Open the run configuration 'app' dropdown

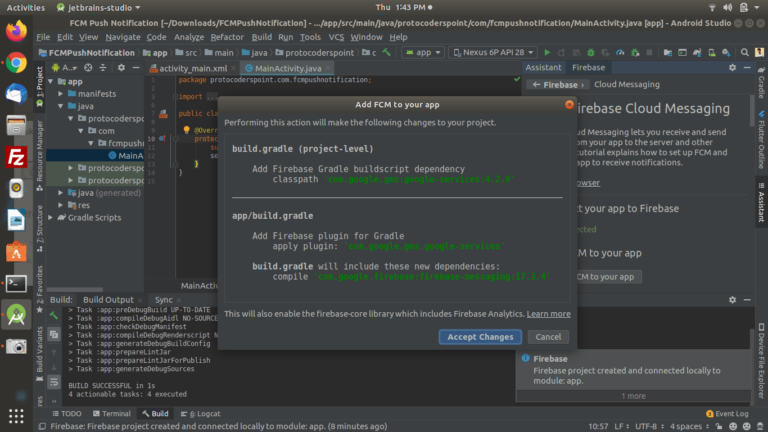coord(423,52)
